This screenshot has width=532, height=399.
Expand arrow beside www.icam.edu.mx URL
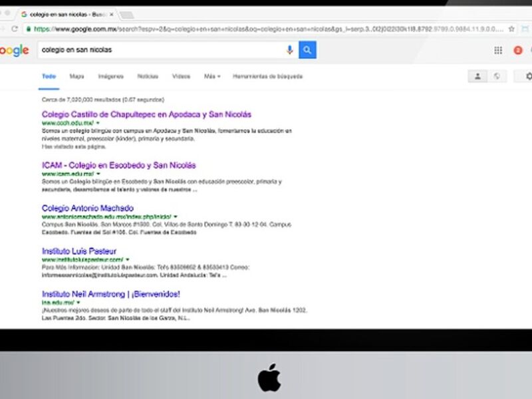click(x=98, y=174)
